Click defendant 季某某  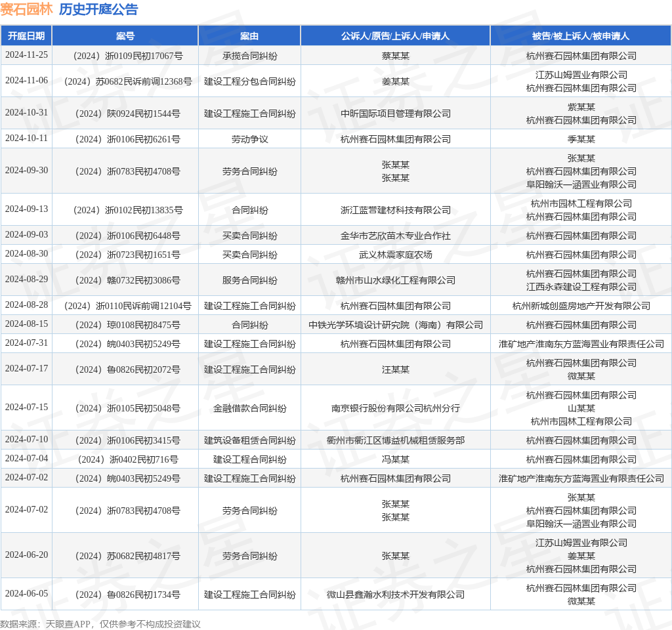tap(581, 139)
